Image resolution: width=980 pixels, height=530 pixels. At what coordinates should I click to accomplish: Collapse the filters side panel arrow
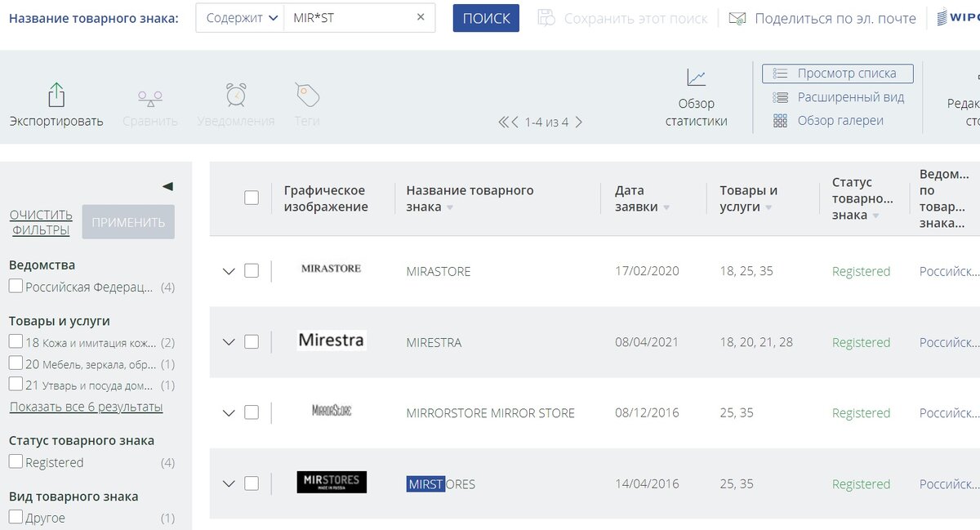[x=167, y=186]
